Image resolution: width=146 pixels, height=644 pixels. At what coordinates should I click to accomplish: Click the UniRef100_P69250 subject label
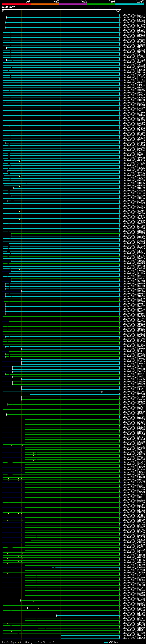click(x=133, y=135)
